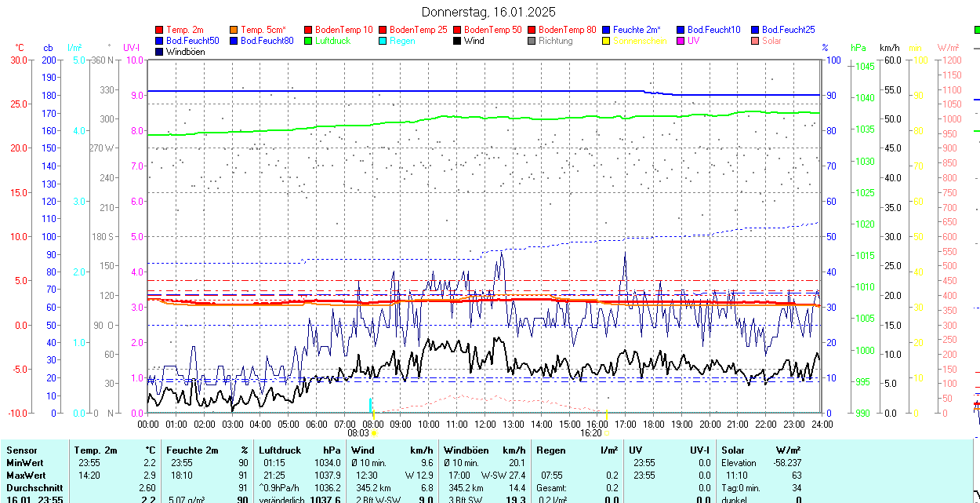Click the BodenTemp 10 legend label

tap(343, 30)
